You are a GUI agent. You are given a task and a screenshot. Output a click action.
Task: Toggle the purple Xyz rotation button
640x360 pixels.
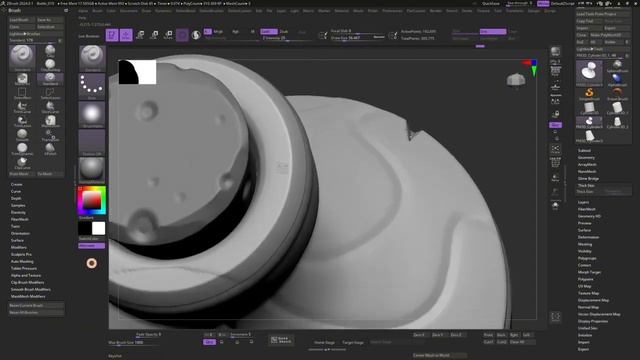[x=555, y=125]
